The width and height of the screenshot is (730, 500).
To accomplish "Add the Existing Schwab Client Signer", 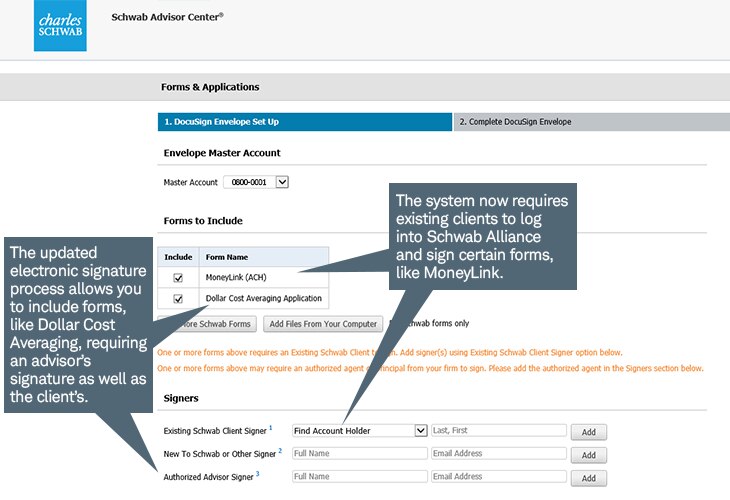I will [x=588, y=432].
